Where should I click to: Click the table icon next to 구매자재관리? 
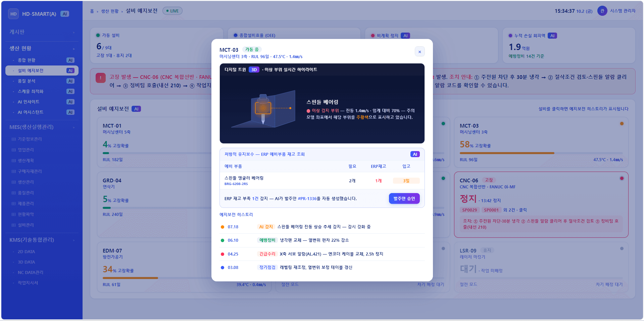(14, 171)
